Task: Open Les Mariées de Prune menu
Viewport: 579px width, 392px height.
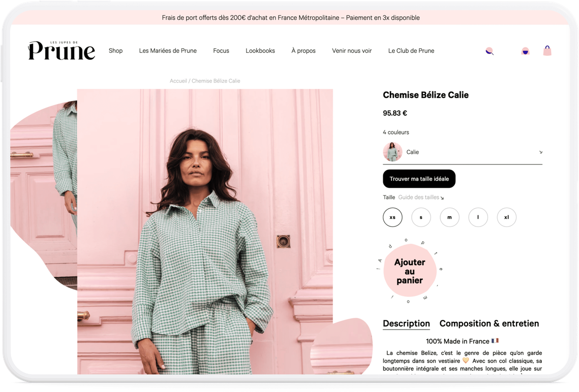Action: tap(168, 50)
